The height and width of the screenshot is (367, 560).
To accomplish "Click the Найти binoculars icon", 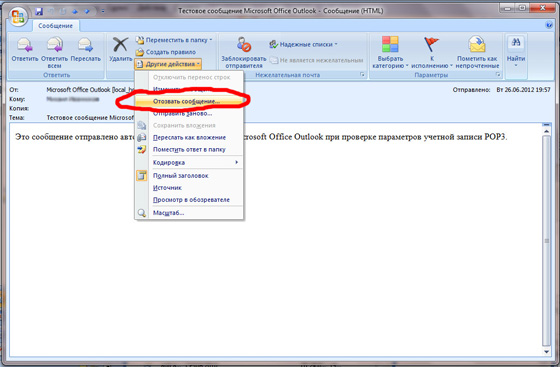I will tap(516, 43).
